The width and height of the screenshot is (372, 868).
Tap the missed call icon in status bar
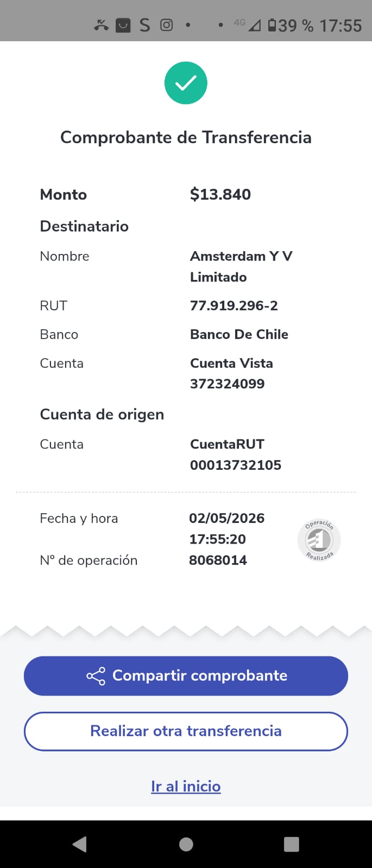coord(101,25)
